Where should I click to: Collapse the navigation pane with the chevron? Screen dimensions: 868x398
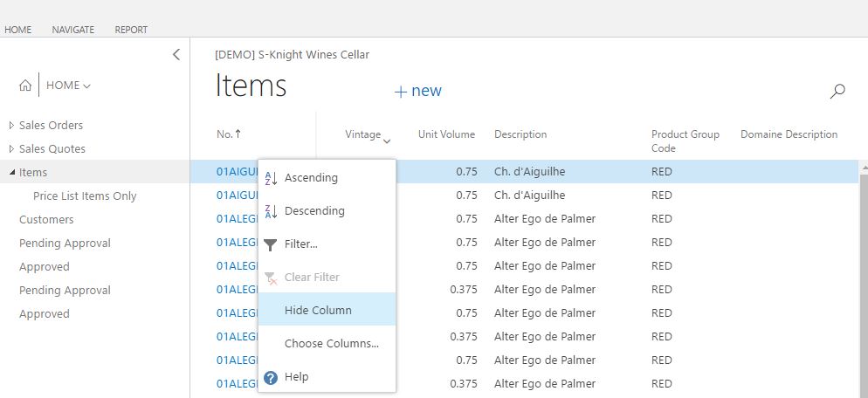pos(176,54)
